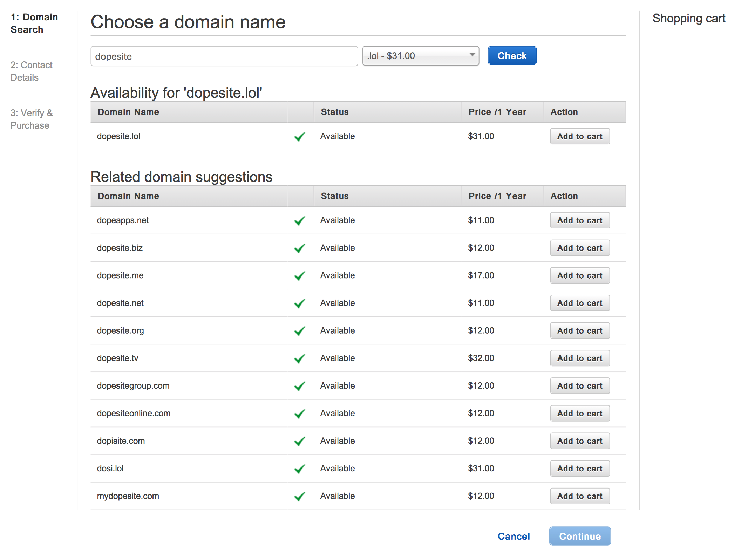
Task: Click the green checkmark for dosi.lol
Action: click(x=300, y=469)
